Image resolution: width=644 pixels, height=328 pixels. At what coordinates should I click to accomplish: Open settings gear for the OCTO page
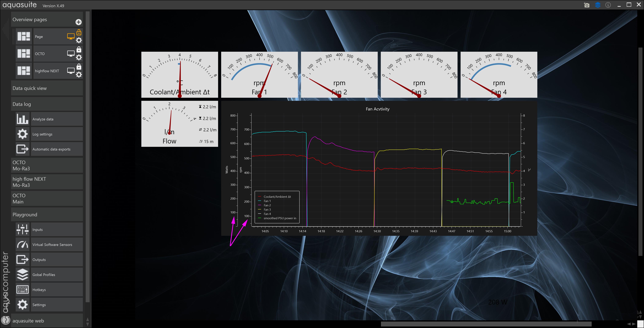(79, 58)
